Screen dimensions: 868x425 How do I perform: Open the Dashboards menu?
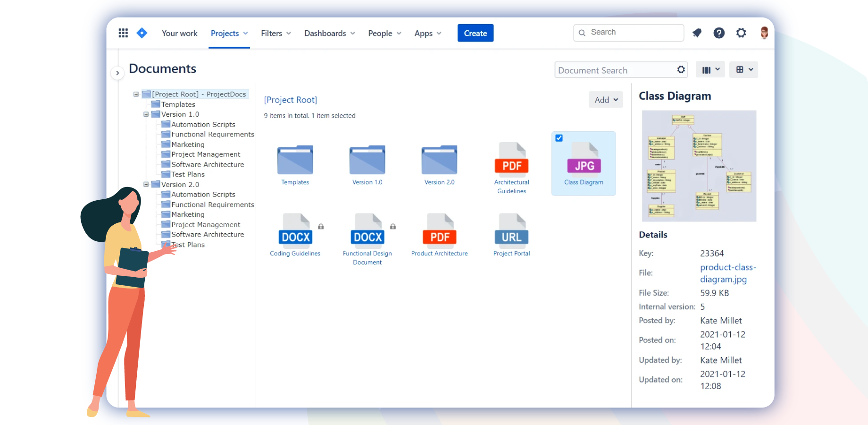[329, 34]
